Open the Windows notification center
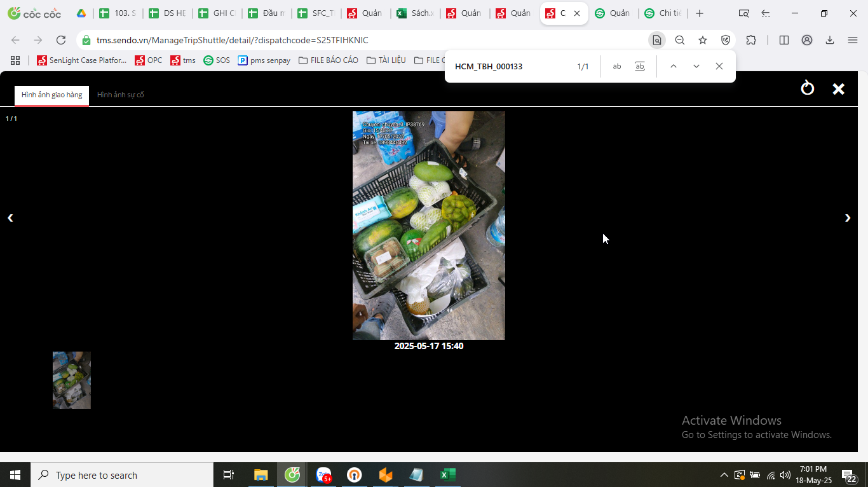Viewport: 868px width, 487px height. [848, 475]
